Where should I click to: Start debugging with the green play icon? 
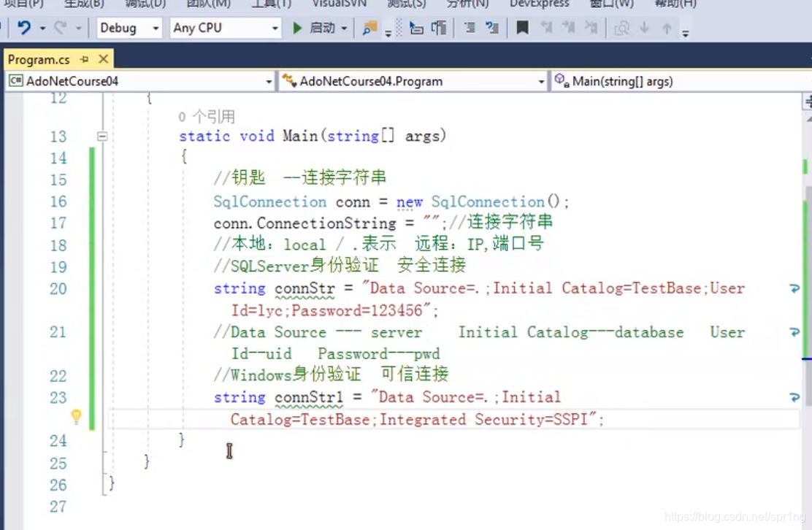[297, 28]
